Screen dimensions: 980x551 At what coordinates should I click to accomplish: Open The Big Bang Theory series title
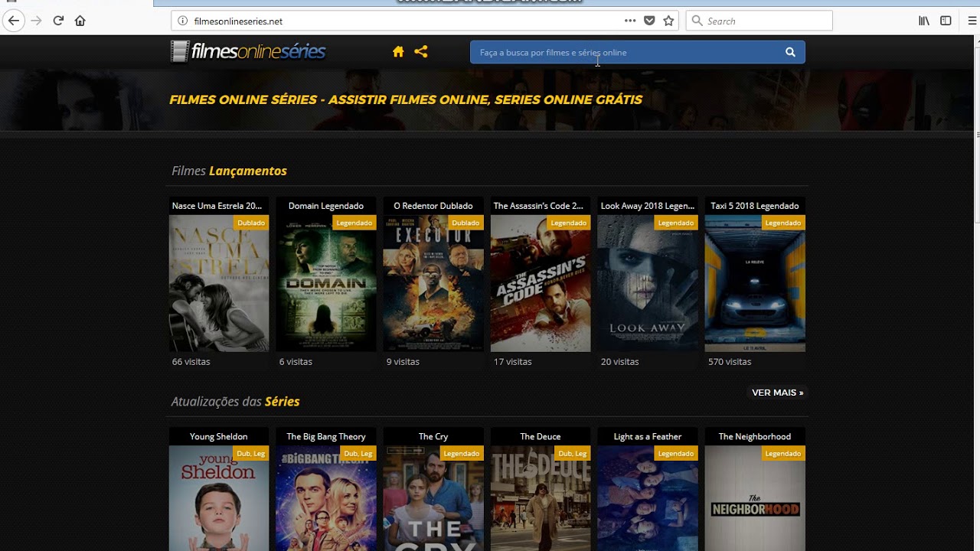326,436
